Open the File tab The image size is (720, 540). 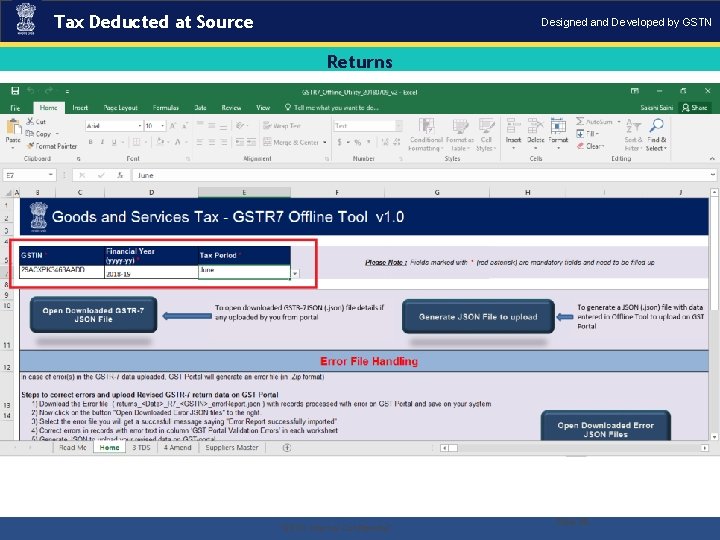pyautogui.click(x=15, y=108)
